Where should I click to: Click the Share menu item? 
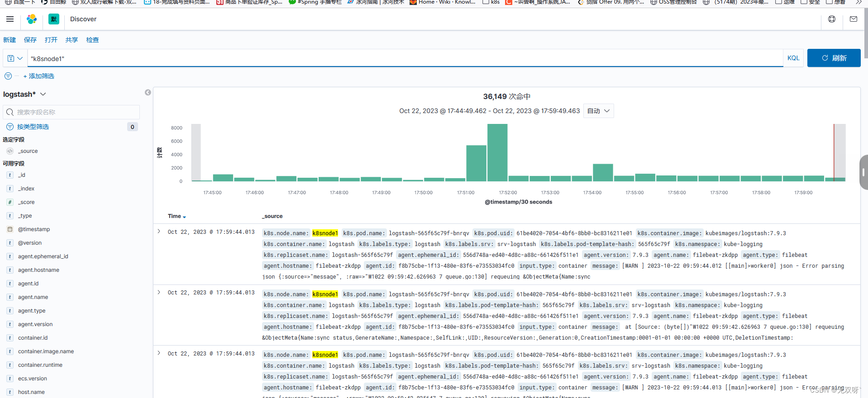(72, 40)
